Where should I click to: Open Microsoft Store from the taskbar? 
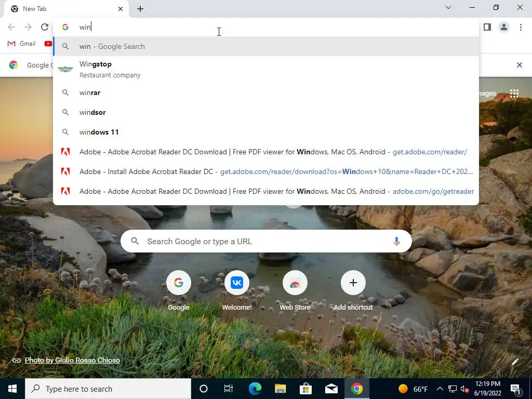point(305,389)
